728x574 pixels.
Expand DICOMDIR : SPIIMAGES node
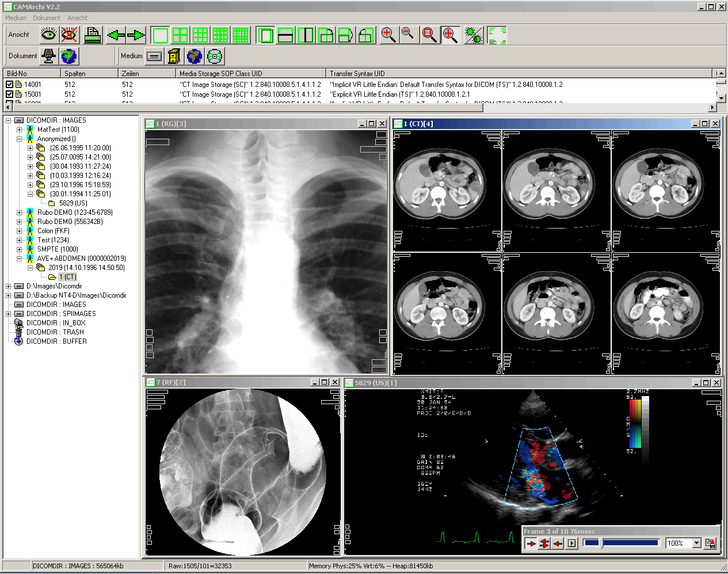click(x=8, y=314)
